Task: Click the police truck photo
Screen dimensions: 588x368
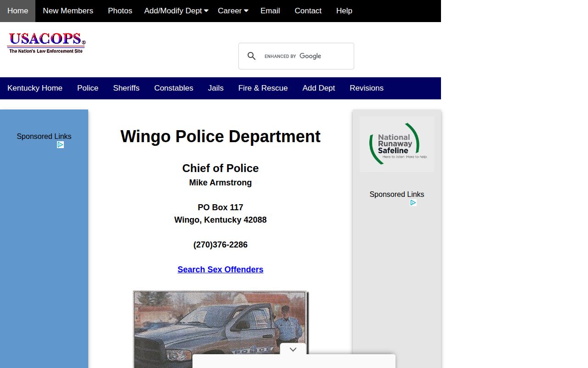Action: (x=220, y=329)
